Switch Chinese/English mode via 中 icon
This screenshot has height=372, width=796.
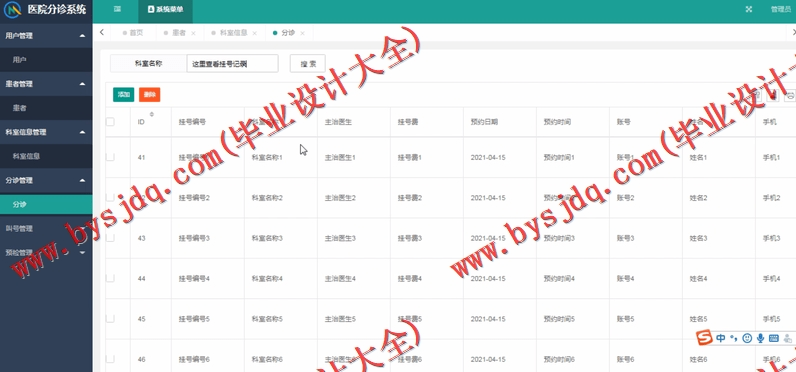pyautogui.click(x=720, y=338)
